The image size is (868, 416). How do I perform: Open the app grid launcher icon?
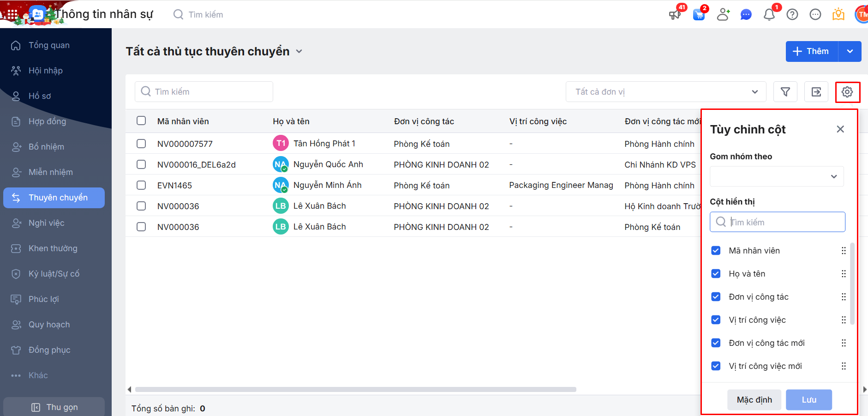[x=12, y=15]
